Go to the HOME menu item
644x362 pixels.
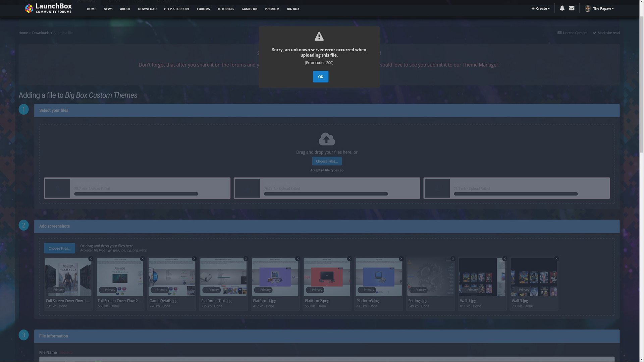[x=91, y=9]
